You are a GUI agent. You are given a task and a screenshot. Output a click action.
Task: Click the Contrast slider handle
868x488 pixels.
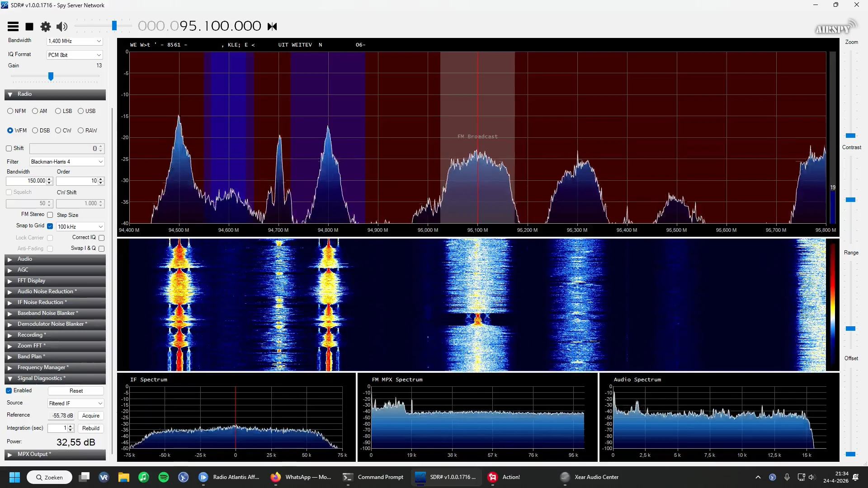pyautogui.click(x=850, y=200)
